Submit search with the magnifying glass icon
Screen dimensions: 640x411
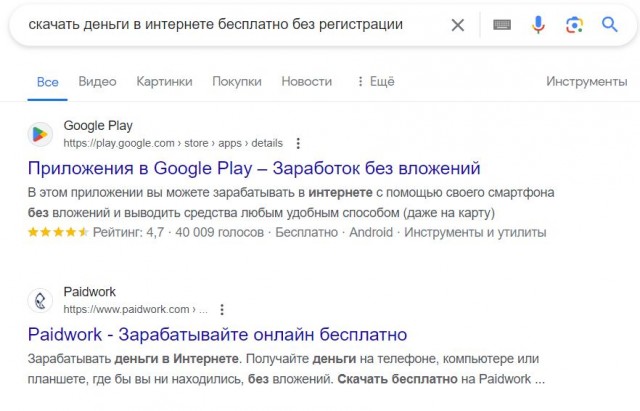(x=609, y=25)
